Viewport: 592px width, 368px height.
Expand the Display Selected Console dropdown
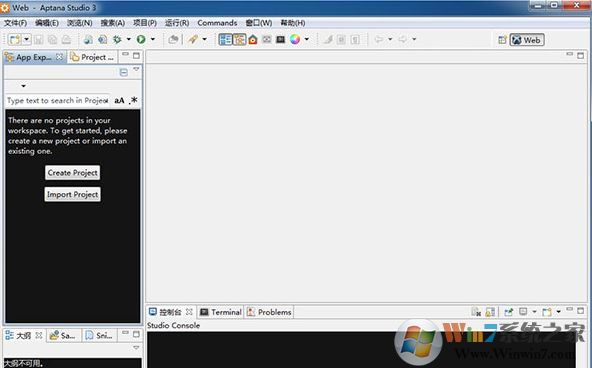(x=534, y=312)
